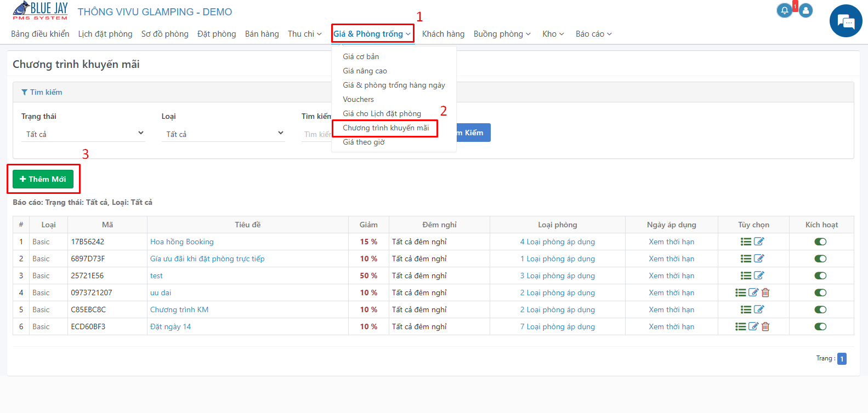Go to Bảng điều khiển
The height and width of the screenshot is (413, 868).
coord(40,34)
